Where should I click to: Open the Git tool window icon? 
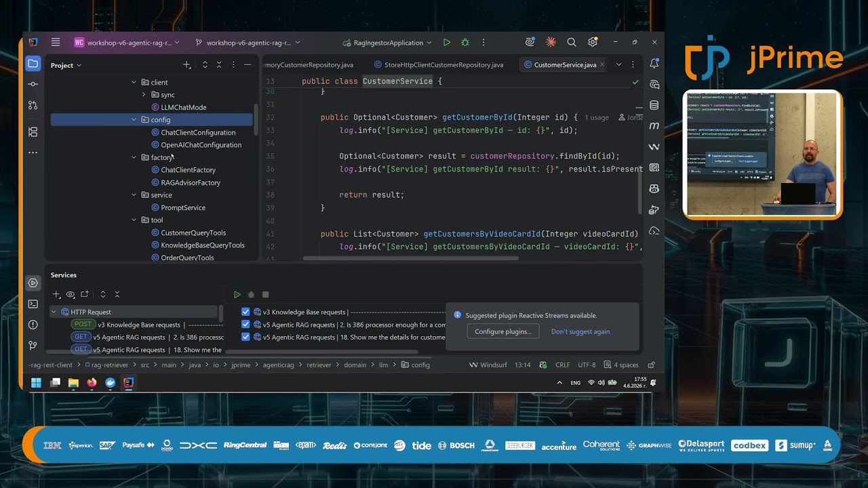click(33, 345)
